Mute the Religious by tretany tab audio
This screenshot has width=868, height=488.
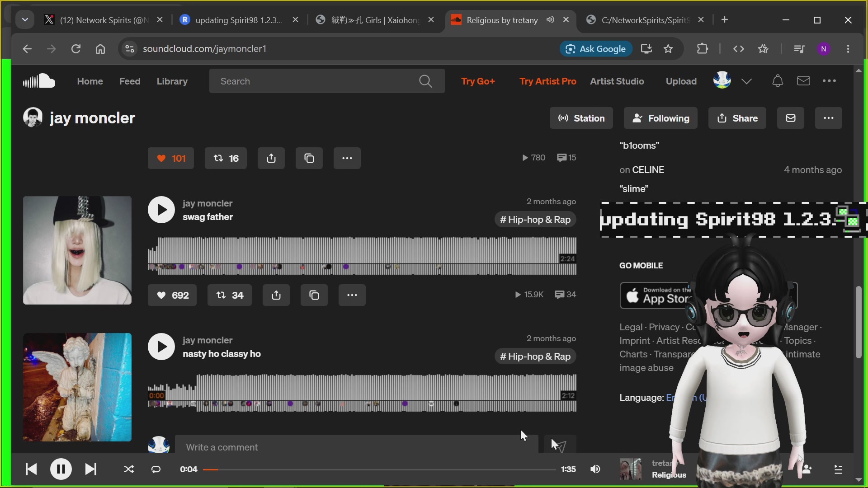pos(550,19)
